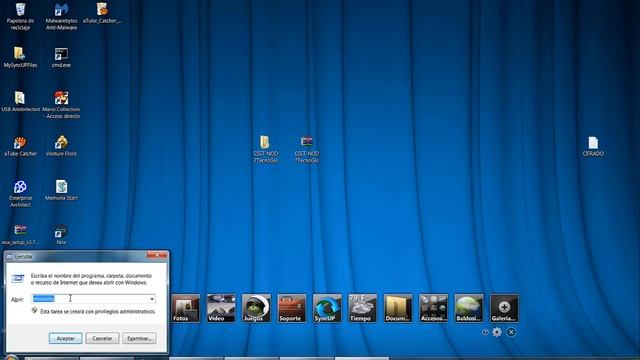640x360 pixels.
Task: Open the Juegos tile in the dock
Action: [x=256, y=308]
